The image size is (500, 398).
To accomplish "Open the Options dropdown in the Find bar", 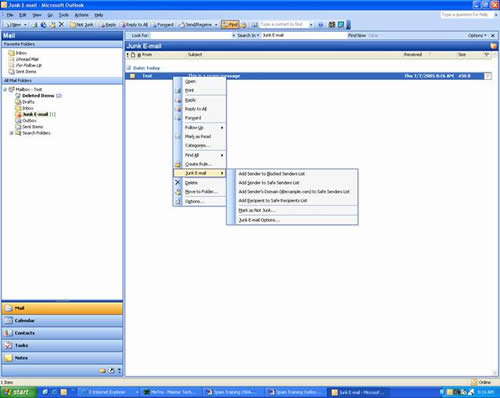I will tap(477, 35).
